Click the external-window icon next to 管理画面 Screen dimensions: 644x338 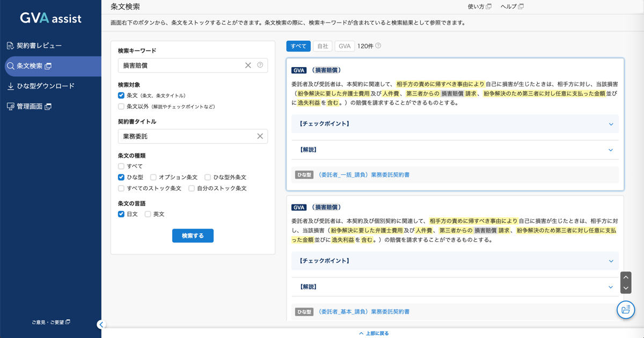(48, 106)
